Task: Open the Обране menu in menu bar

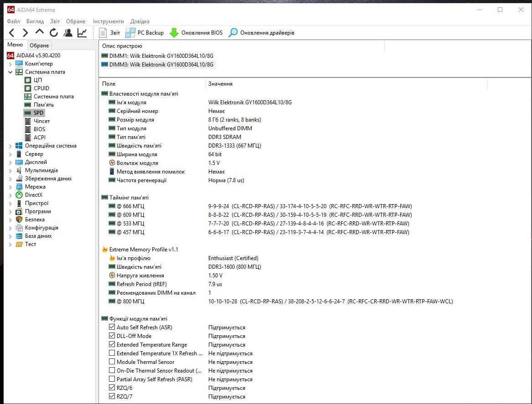Action: pyautogui.click(x=76, y=21)
